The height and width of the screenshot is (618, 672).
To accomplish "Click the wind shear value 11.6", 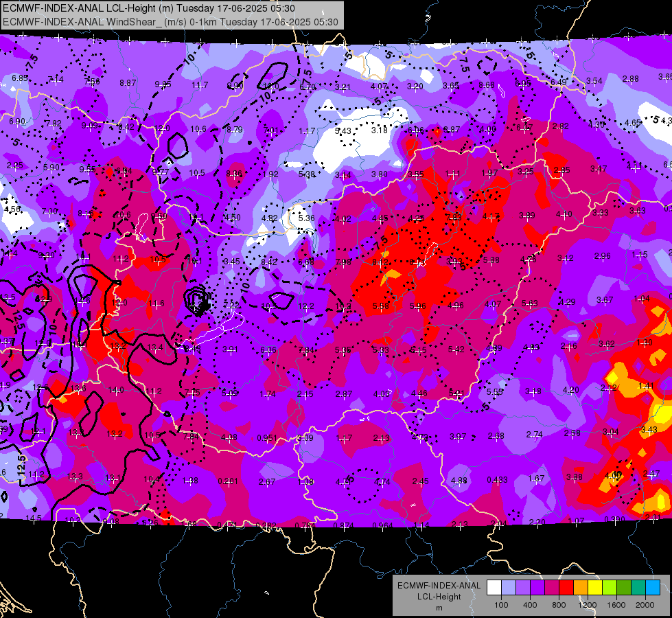I will click(x=157, y=304).
